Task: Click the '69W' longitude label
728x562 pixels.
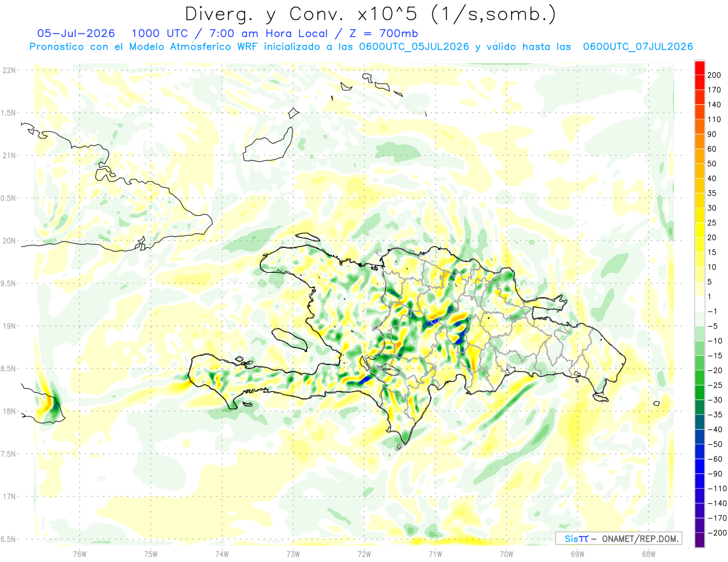Action: click(578, 554)
